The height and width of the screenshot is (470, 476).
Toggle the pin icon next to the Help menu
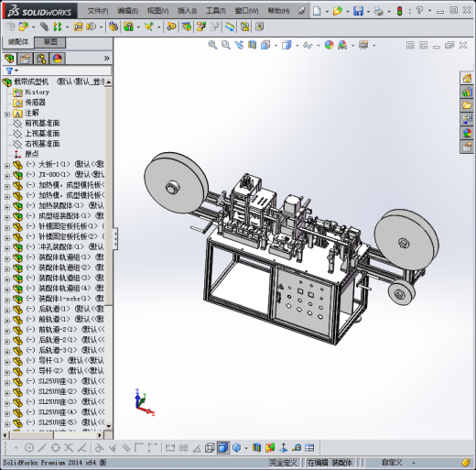click(x=301, y=11)
